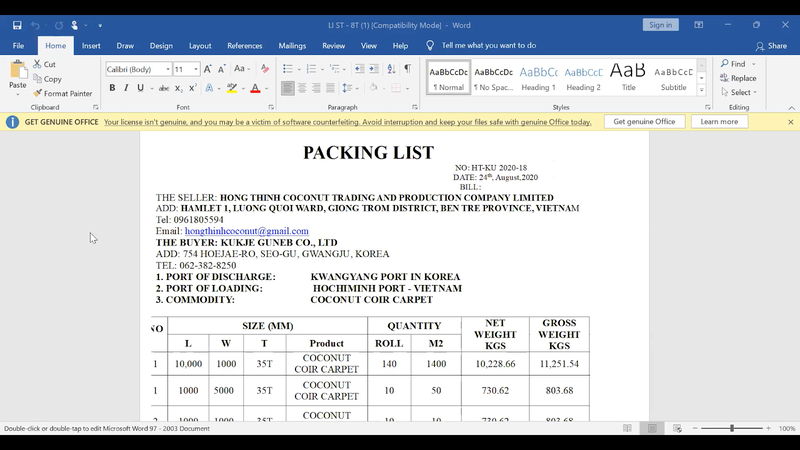Click the Get genuine Office button

[x=644, y=121]
